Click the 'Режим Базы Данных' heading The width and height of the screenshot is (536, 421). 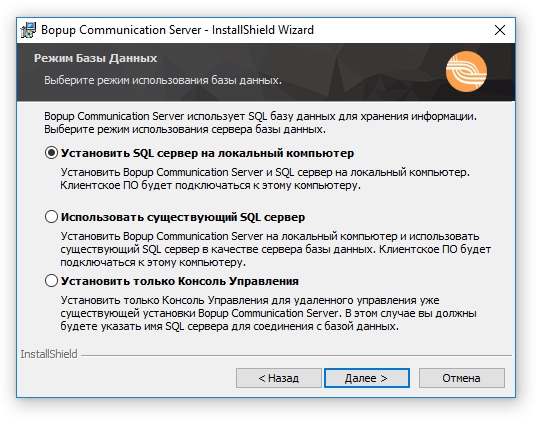(x=95, y=58)
